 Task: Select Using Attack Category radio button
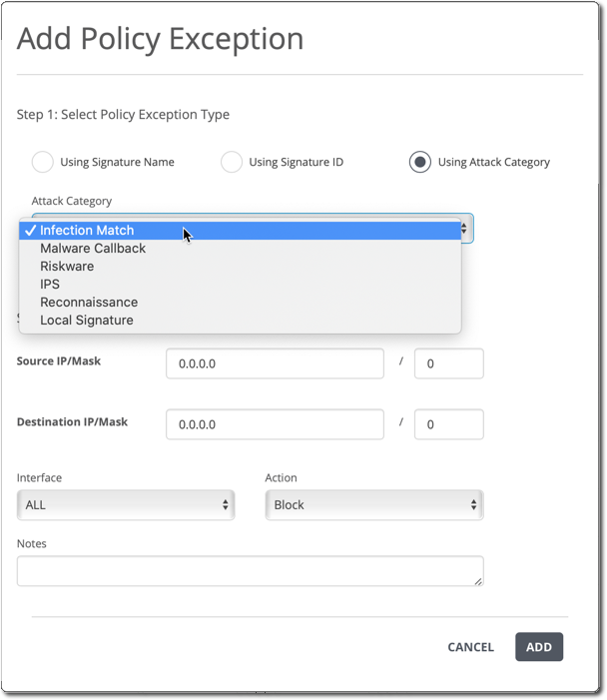420,162
